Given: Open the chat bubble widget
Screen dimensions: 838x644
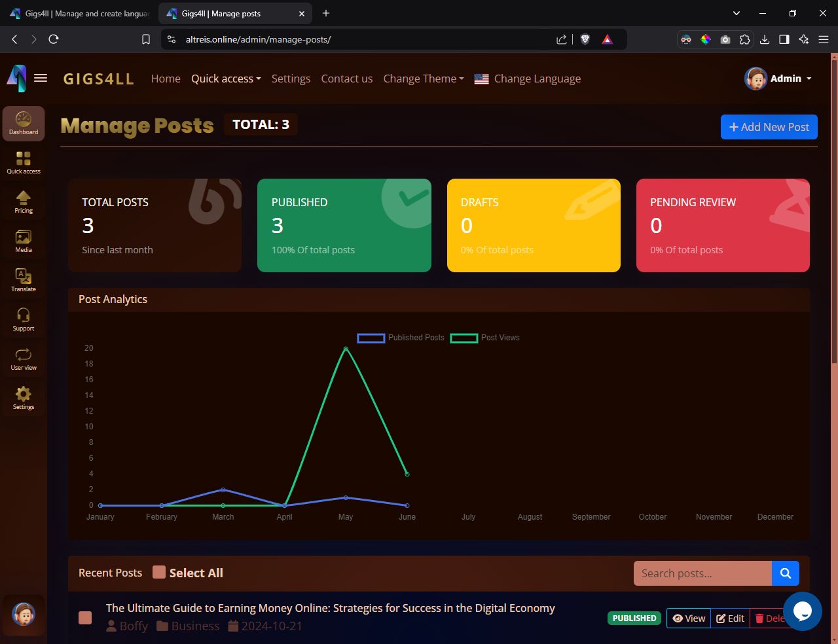Looking at the screenshot, I should tap(802, 611).
